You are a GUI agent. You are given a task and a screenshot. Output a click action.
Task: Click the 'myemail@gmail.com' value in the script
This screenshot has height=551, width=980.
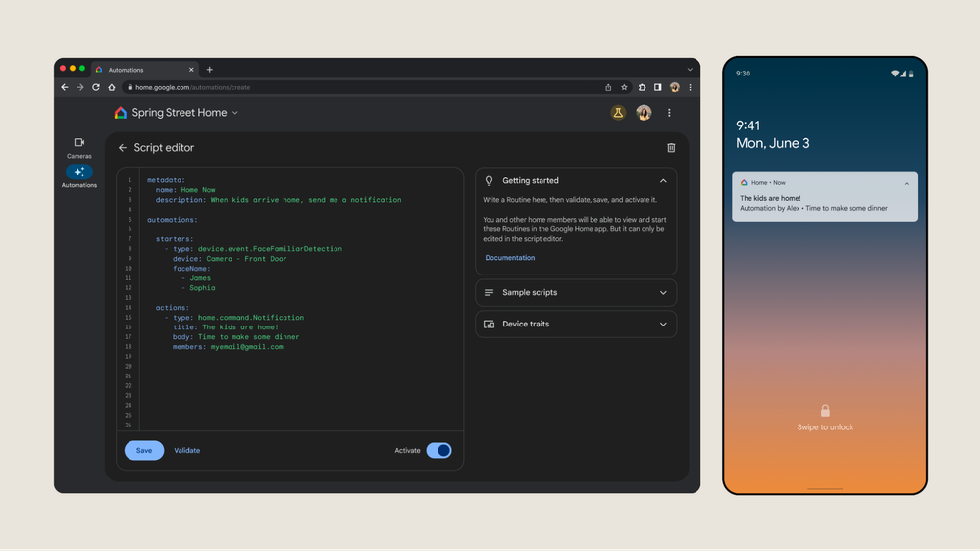coord(247,347)
